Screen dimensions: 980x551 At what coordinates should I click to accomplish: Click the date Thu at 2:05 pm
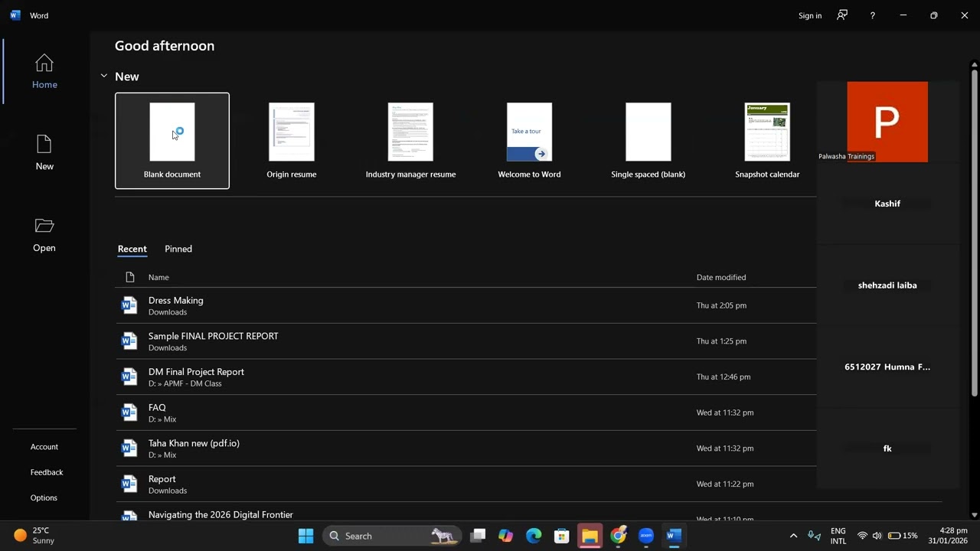click(721, 305)
